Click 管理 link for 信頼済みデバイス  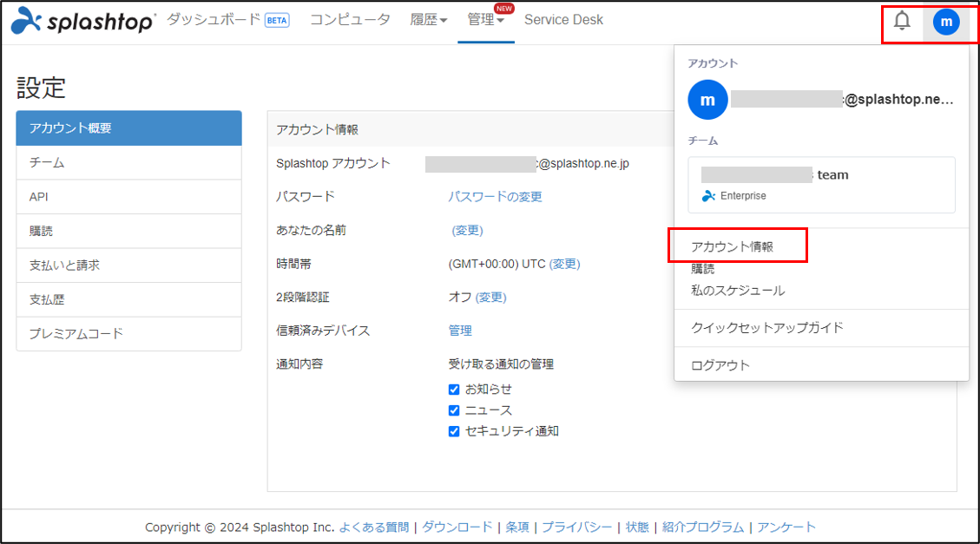(460, 331)
